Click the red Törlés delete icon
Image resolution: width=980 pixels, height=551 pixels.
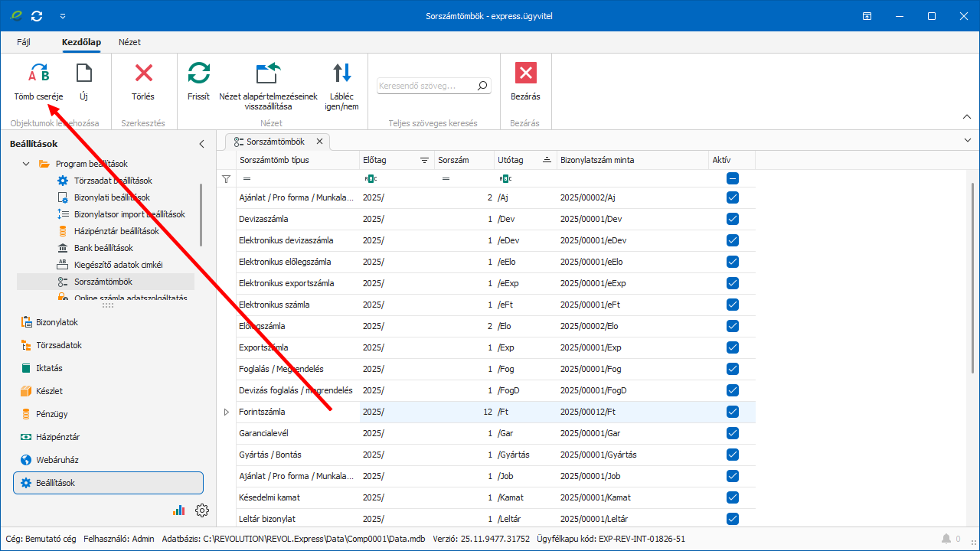click(143, 73)
